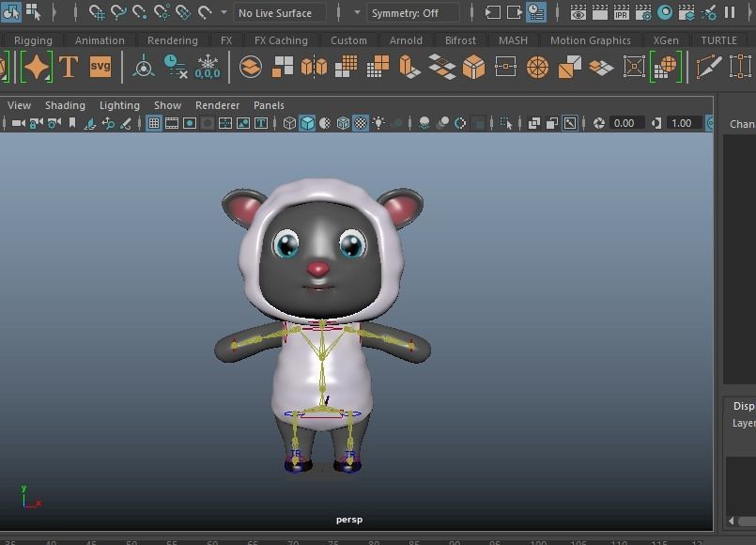Open Render Setup editor icon
This screenshot has width=756, height=545.
tap(687, 12)
